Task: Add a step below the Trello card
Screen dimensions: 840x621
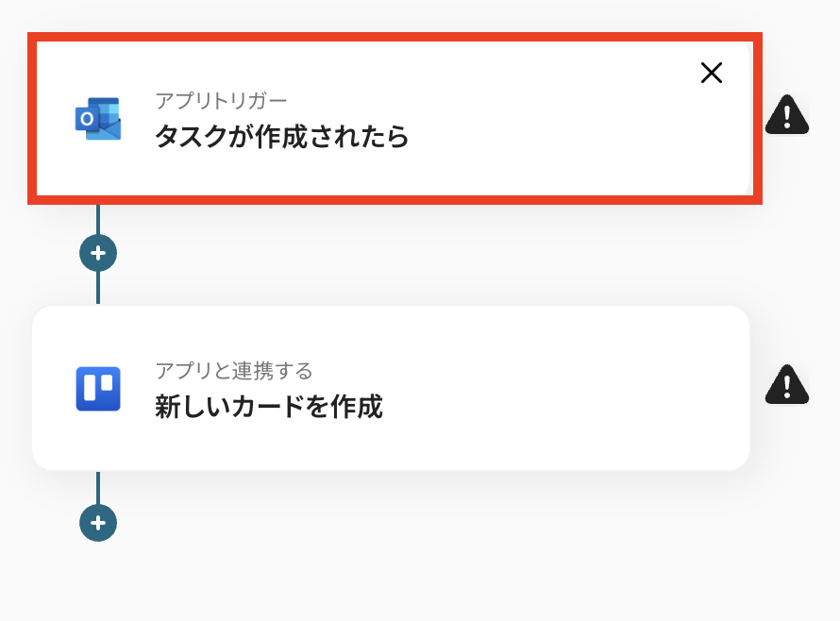Action: tap(98, 523)
